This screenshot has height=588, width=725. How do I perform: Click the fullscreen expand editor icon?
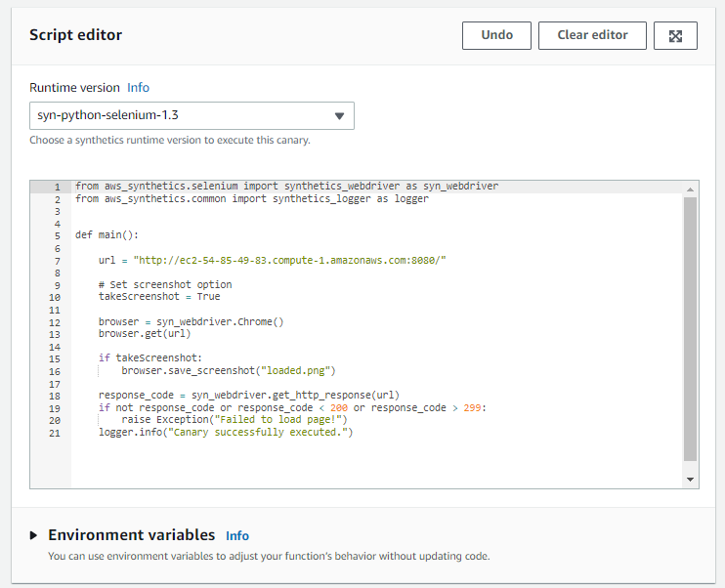tap(675, 35)
